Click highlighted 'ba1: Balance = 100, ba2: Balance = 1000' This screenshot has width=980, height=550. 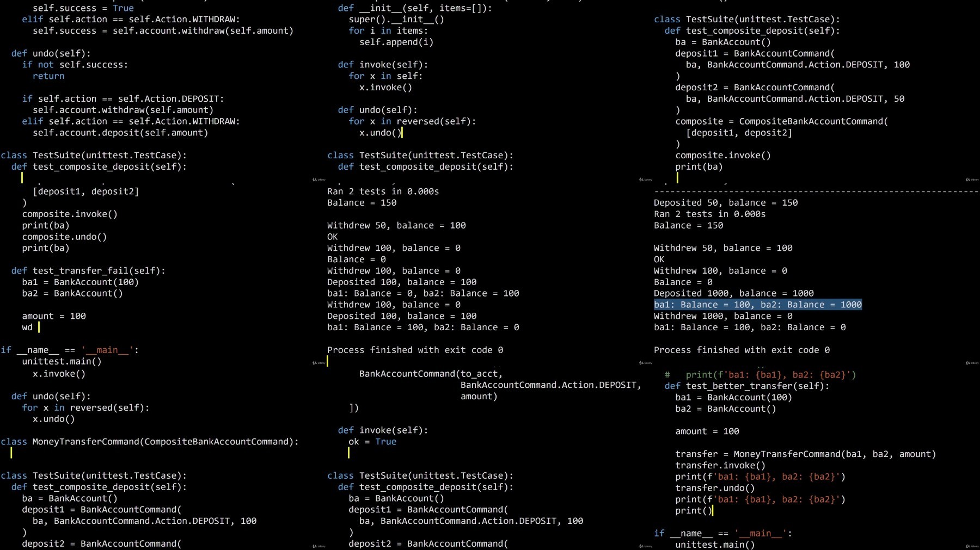click(x=758, y=305)
